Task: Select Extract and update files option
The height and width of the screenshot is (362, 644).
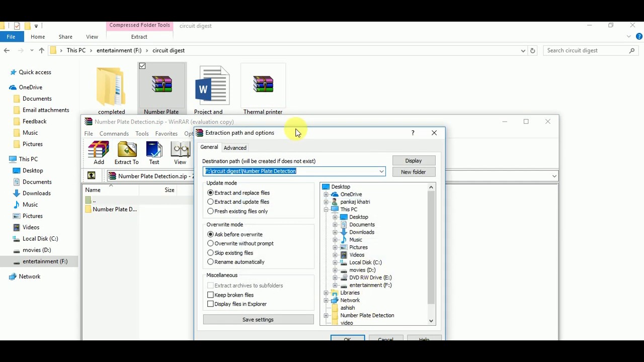Action: [238, 202]
